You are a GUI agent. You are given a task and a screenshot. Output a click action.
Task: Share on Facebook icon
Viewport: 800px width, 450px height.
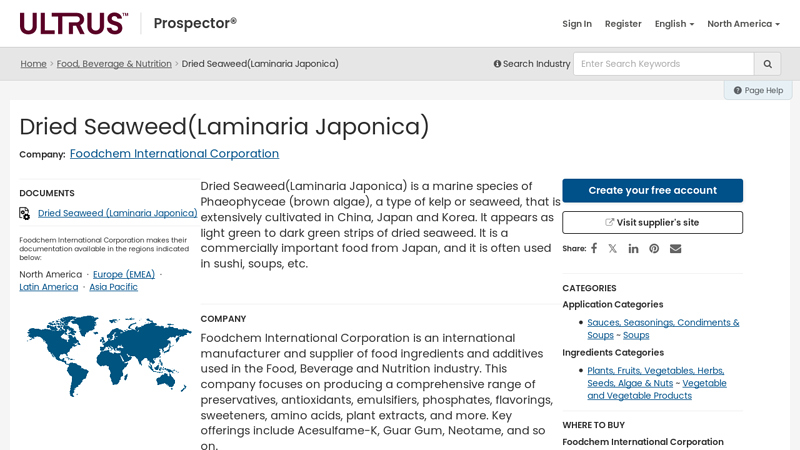tap(594, 248)
